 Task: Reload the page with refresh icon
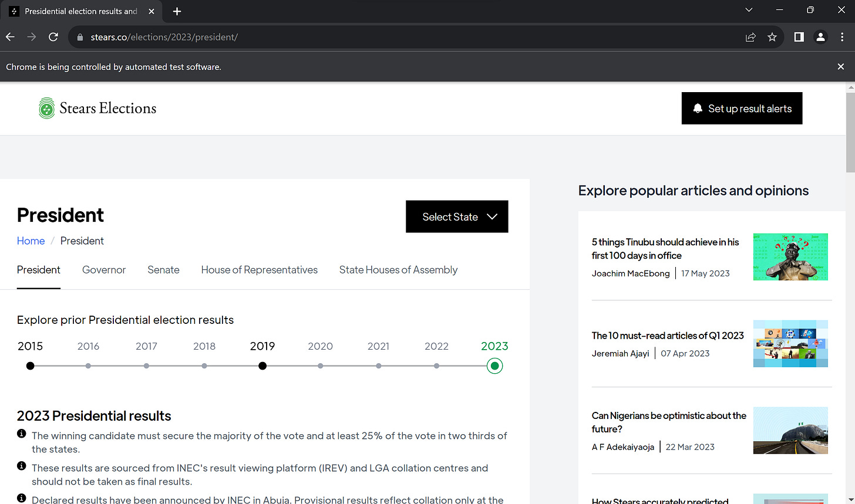coord(53,37)
